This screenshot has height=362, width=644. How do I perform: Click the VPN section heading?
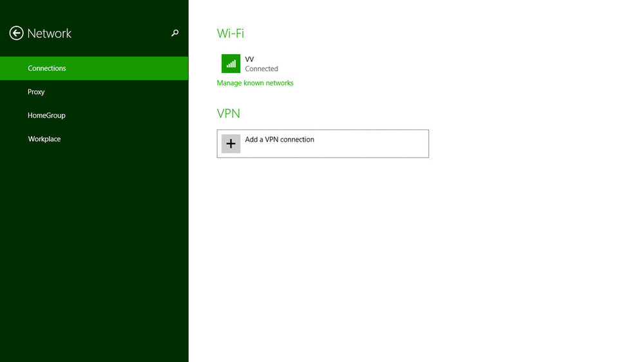[x=229, y=113]
